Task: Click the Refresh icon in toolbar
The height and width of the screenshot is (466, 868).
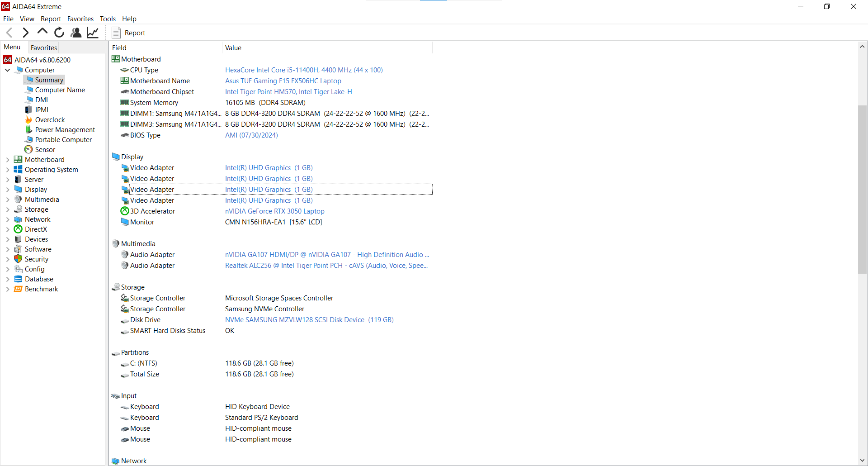Action: [59, 33]
